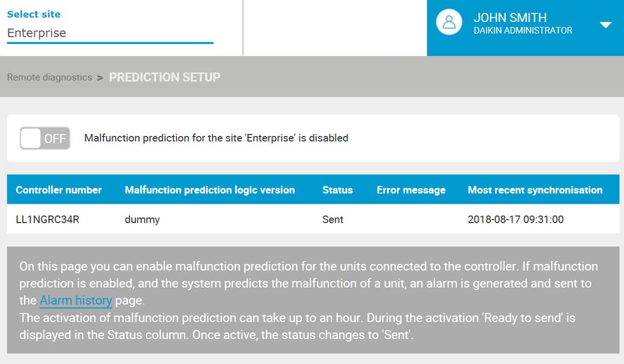
Task: Expand the John Smith account dropdown arrow
Action: [x=605, y=25]
